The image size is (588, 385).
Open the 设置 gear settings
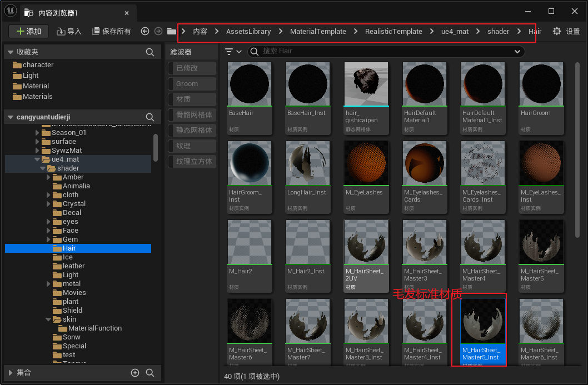coord(566,32)
